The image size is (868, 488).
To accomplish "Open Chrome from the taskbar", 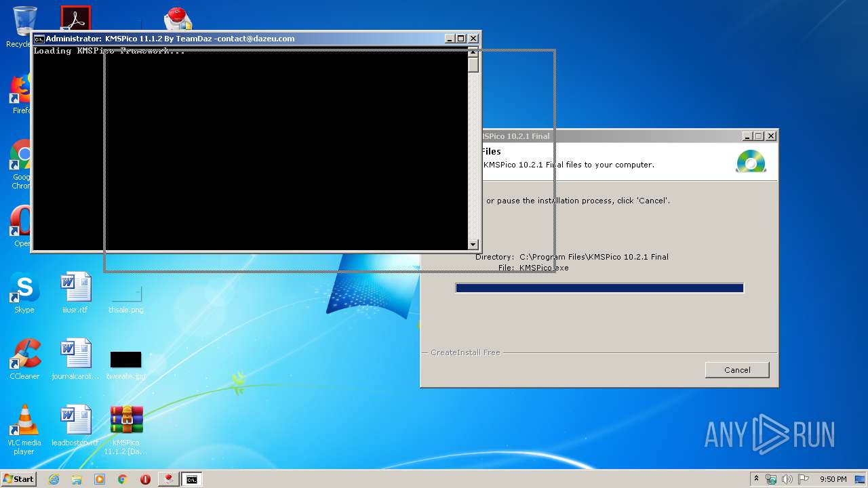I will [x=123, y=479].
